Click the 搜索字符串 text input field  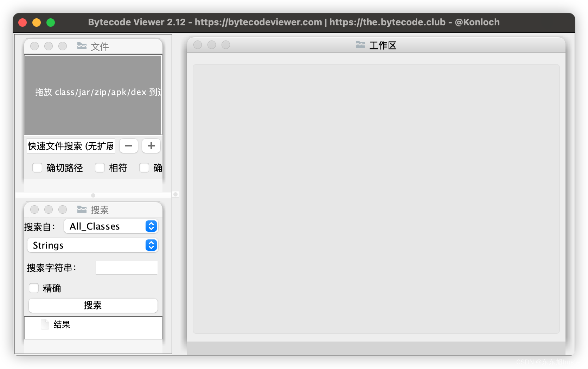click(126, 268)
